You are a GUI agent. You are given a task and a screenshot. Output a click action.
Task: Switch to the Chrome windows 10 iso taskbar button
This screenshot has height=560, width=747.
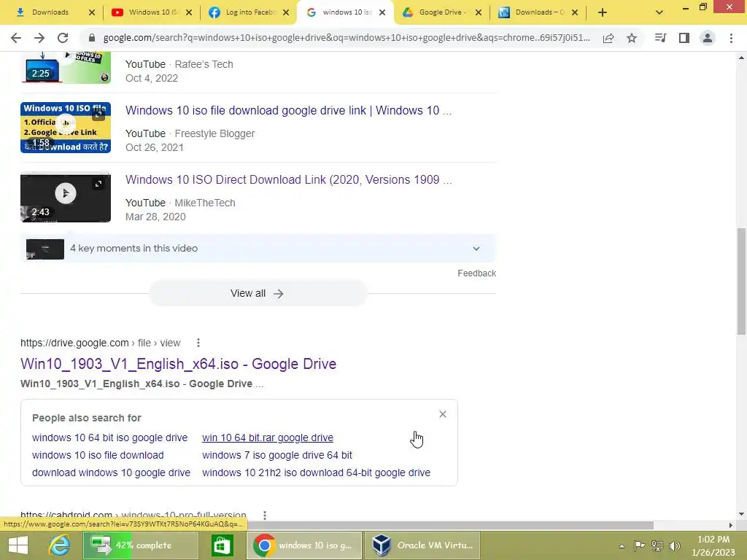coord(304,545)
